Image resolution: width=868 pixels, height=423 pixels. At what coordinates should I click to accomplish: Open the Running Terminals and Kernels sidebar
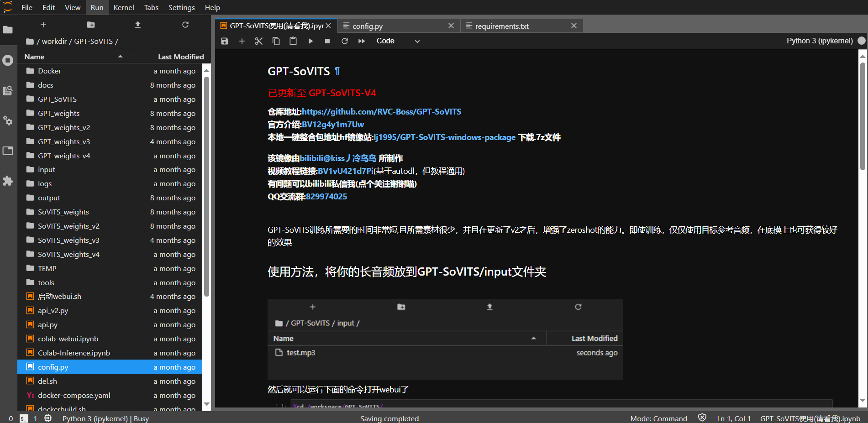pyautogui.click(x=8, y=60)
